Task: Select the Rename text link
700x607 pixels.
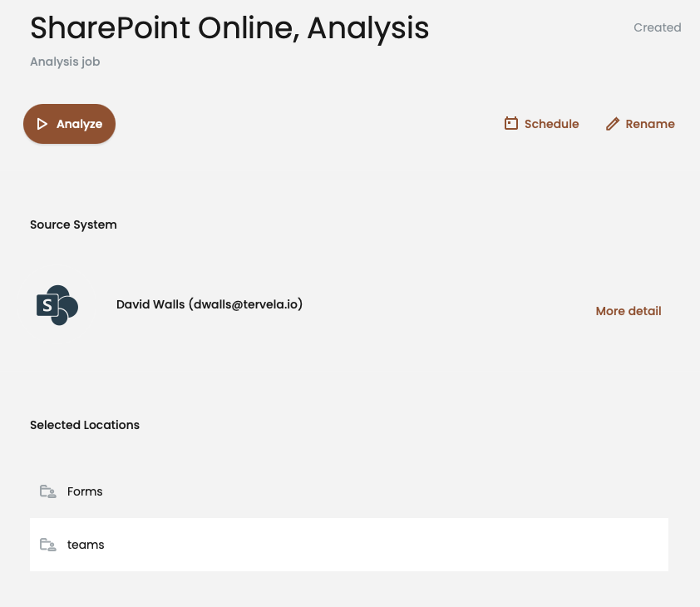Action: click(x=649, y=124)
